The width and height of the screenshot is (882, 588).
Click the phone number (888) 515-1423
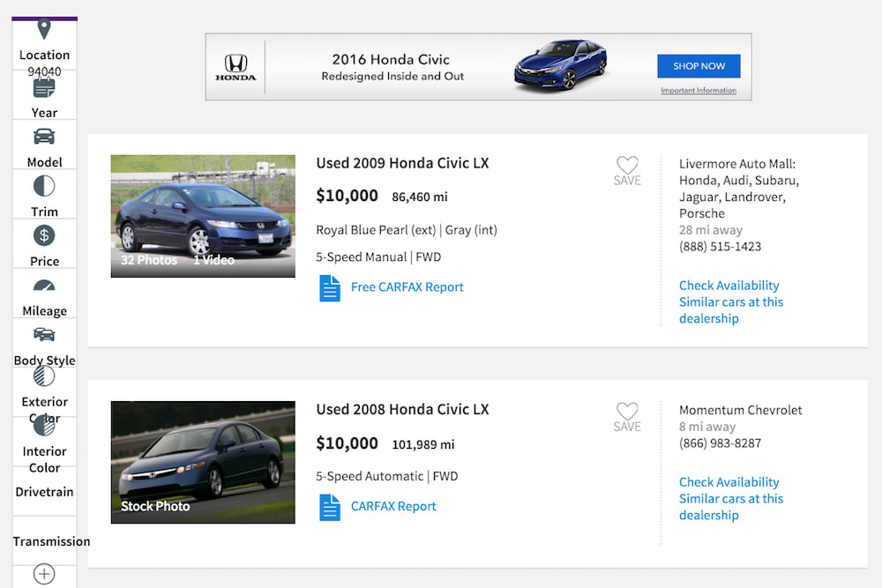click(720, 247)
